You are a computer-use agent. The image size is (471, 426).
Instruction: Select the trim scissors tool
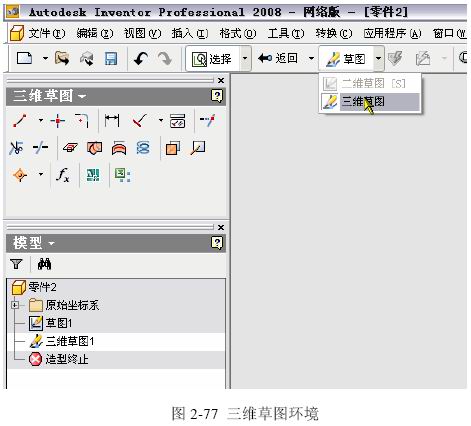point(16,148)
